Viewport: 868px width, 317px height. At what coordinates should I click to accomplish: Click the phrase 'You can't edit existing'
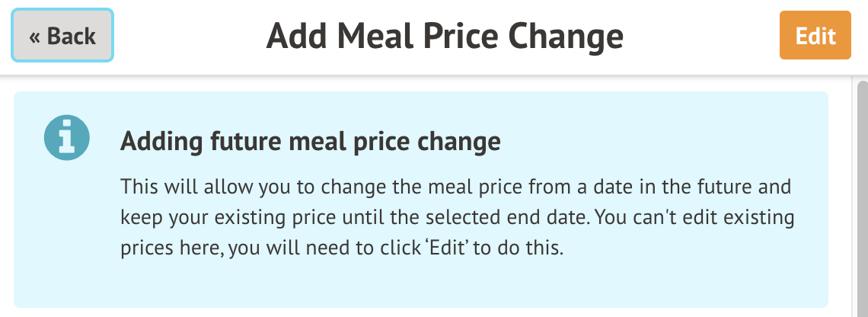[694, 218]
